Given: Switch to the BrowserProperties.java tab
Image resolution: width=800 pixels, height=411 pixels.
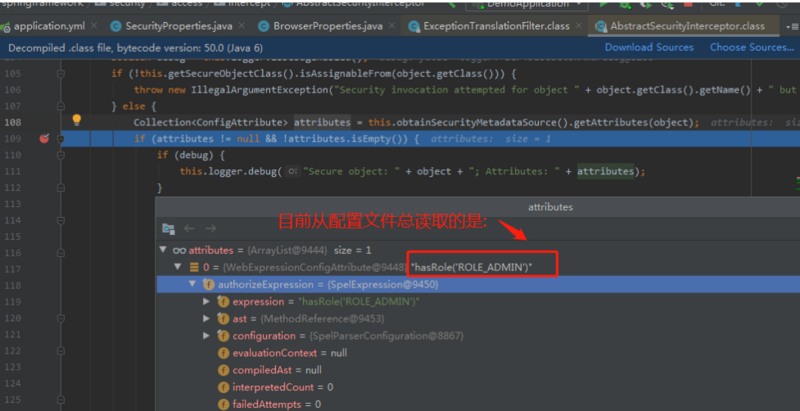Looking at the screenshot, I should pyautogui.click(x=327, y=26).
